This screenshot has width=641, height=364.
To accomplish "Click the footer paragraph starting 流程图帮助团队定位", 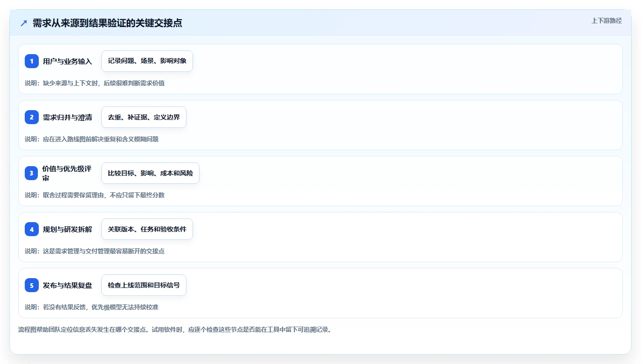I will [x=175, y=329].
